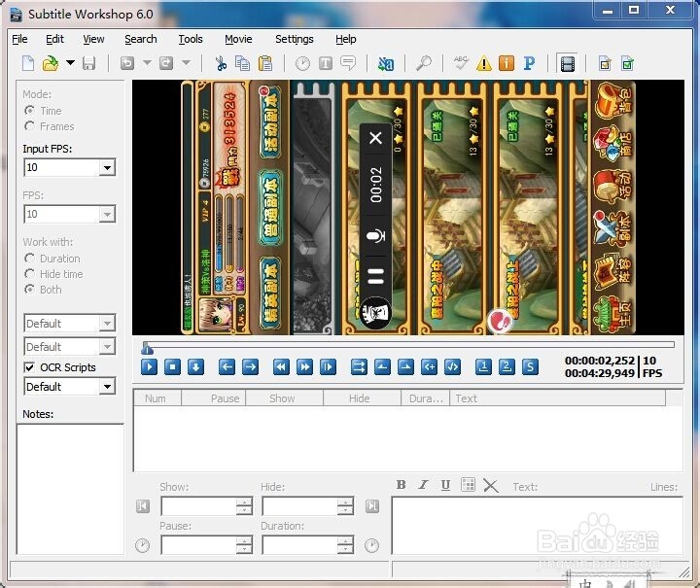This screenshot has width=700, height=588.
Task: Open the translator mode icon
Action: point(386,64)
